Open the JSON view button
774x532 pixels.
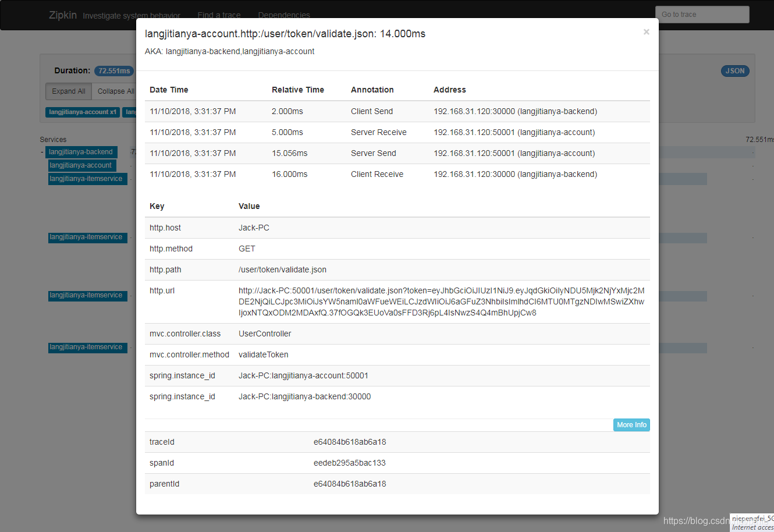(735, 71)
